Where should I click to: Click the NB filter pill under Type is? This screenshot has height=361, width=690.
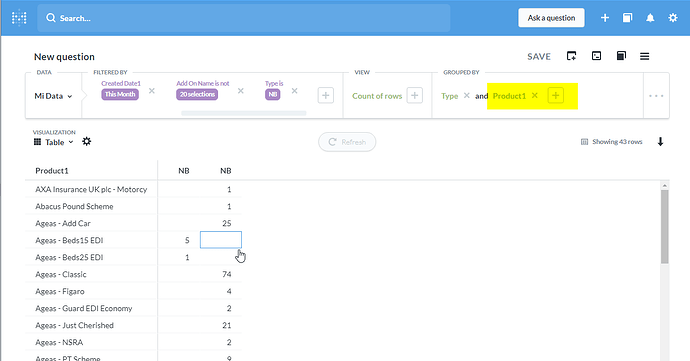pos(272,94)
